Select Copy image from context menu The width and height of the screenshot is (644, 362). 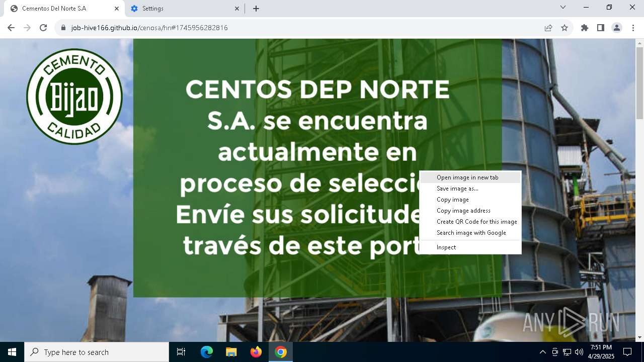[470, 200]
